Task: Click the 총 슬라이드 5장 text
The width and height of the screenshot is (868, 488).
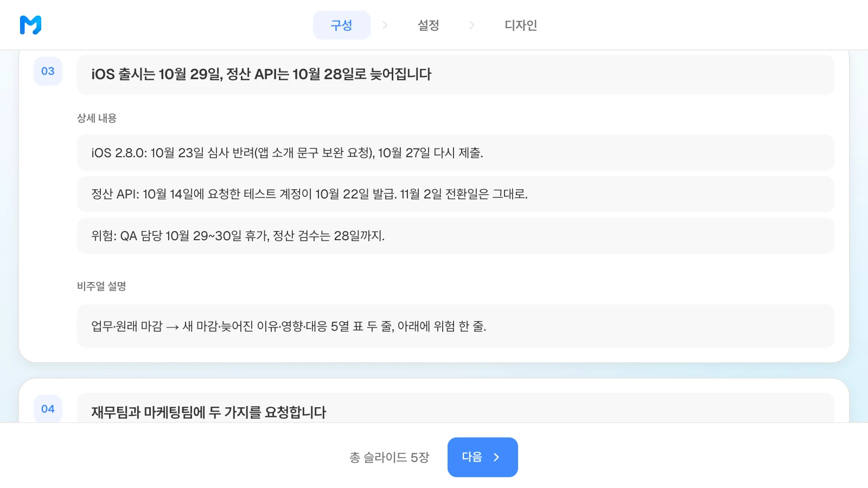Action: tap(390, 458)
